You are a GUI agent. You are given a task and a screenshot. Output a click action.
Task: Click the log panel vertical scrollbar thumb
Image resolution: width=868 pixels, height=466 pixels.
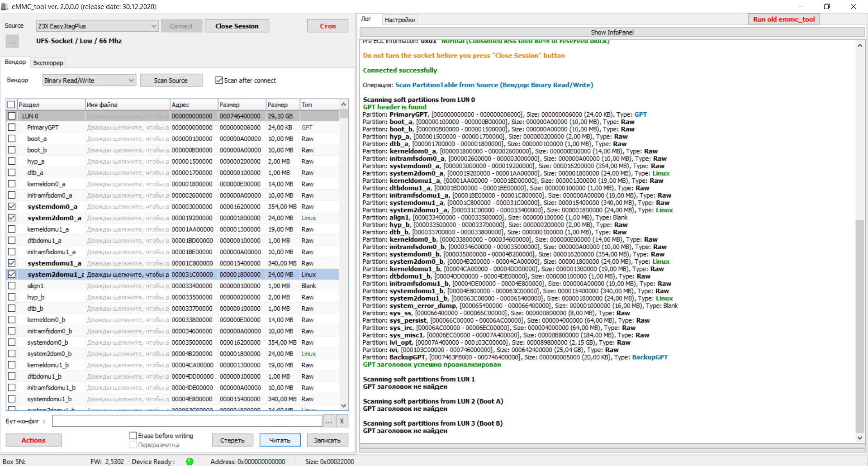(859, 327)
